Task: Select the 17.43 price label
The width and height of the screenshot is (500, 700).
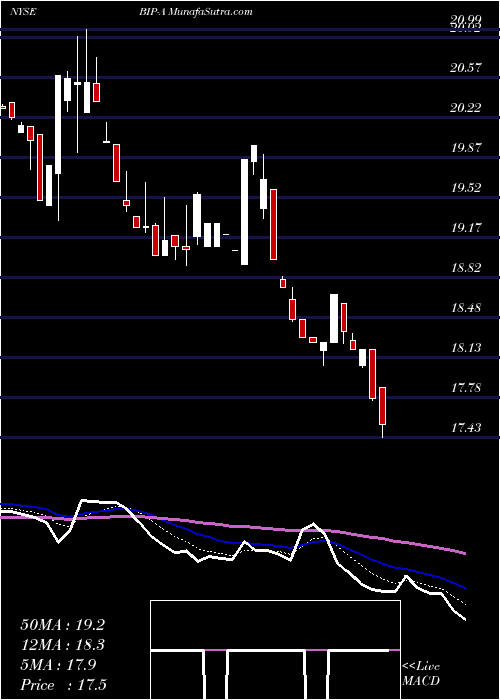Action: pos(466,428)
